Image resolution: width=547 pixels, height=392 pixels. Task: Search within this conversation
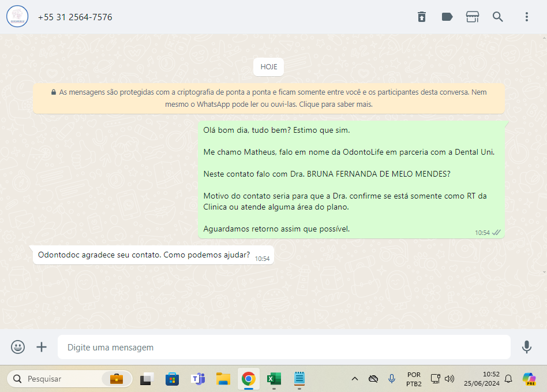(x=497, y=17)
